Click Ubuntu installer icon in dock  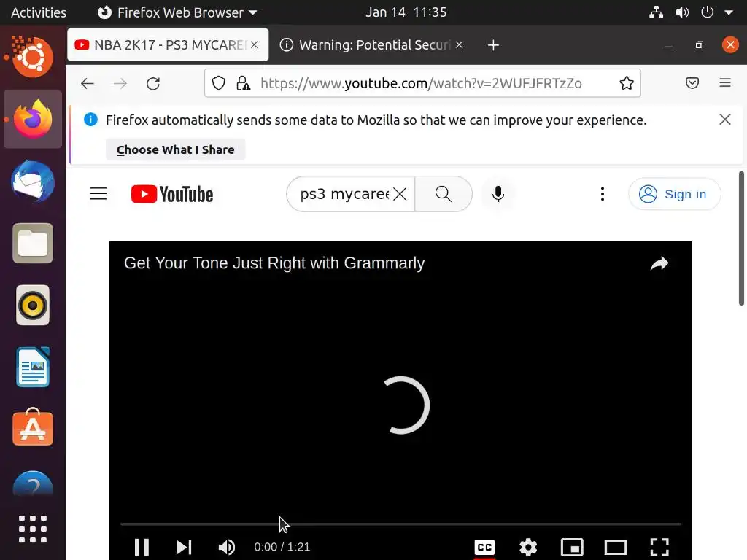32,57
